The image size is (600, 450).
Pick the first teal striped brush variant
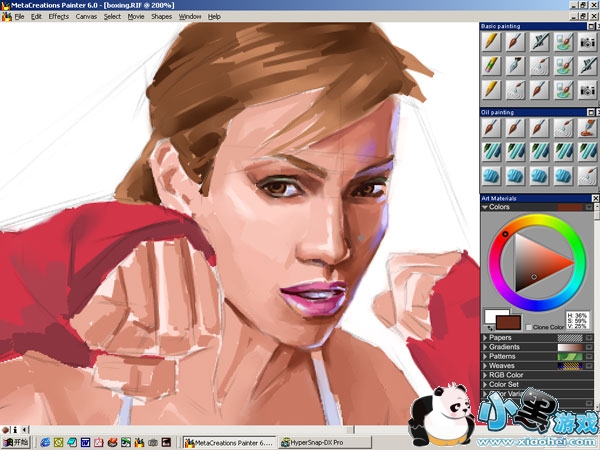click(491, 151)
